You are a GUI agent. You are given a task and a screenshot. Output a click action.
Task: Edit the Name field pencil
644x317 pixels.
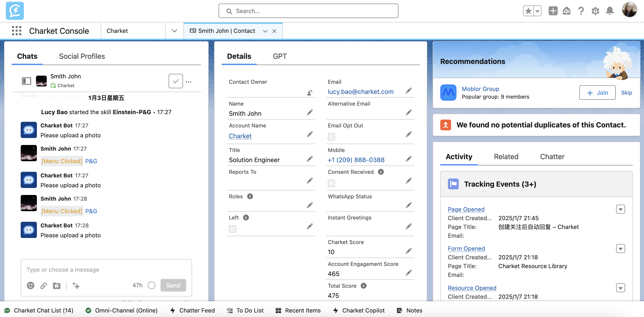coord(310,112)
